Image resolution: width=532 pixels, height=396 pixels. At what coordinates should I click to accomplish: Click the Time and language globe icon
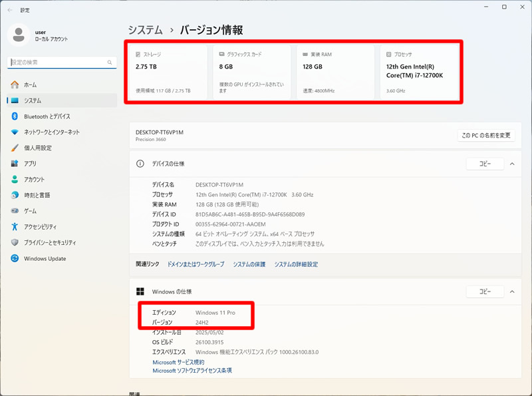pyautogui.click(x=15, y=195)
